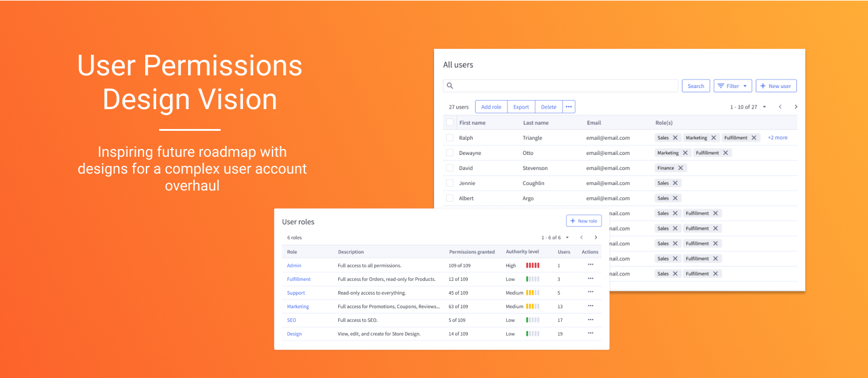The image size is (868, 378).
Task: Check the box for David Stevenson
Action: coord(450,168)
